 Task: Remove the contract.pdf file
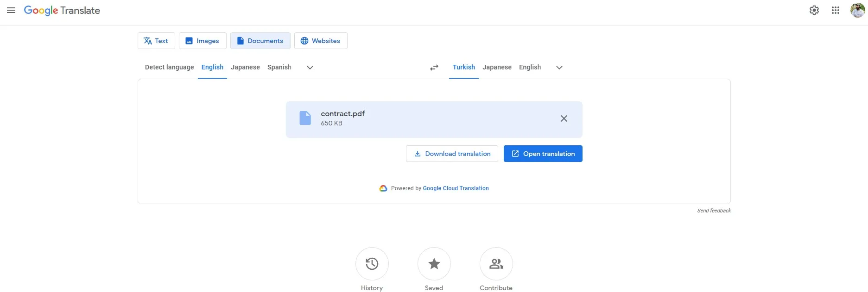click(x=564, y=118)
